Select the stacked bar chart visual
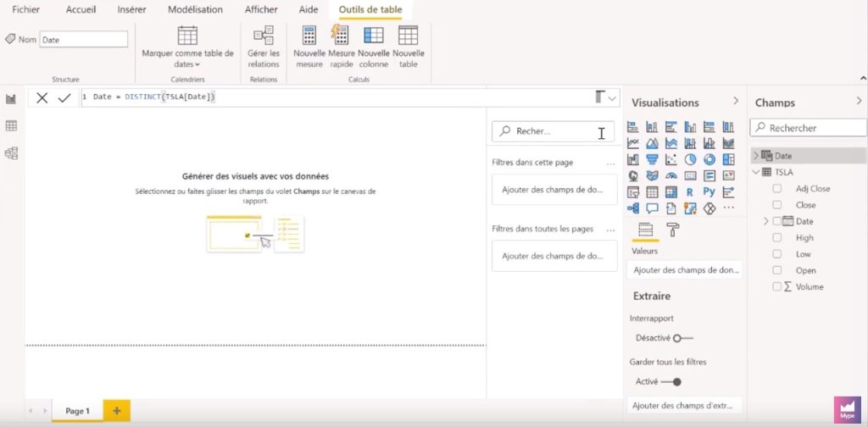Viewport: 868px width, 427px height. tap(632, 127)
